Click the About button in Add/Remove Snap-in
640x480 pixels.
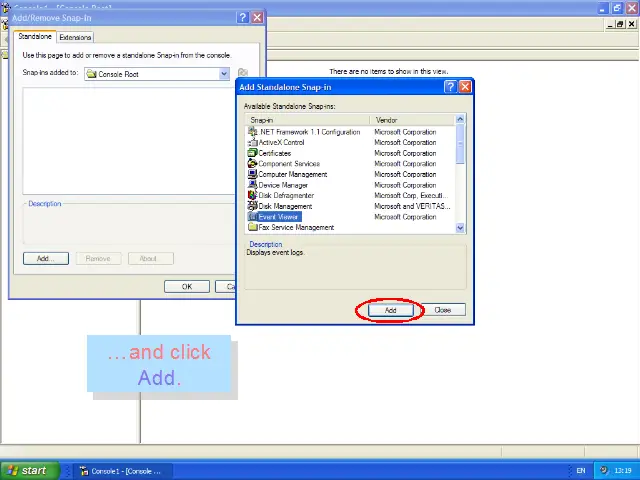(151, 258)
